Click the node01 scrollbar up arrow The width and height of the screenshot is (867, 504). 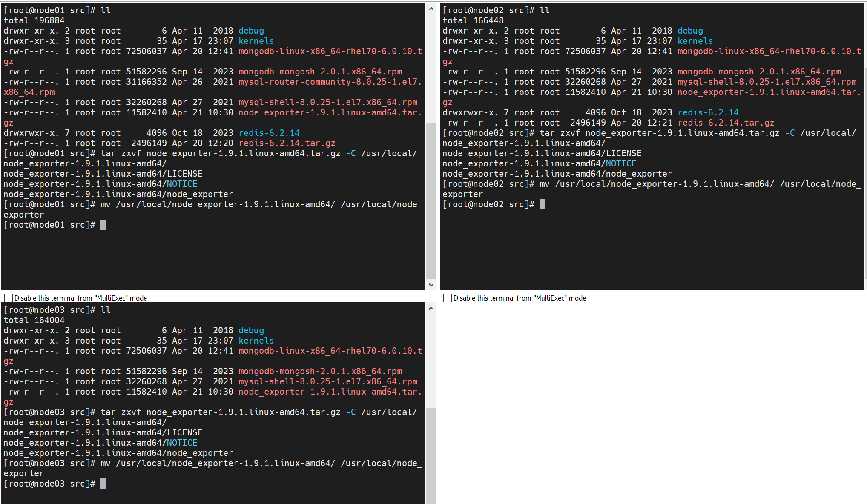[431, 9]
